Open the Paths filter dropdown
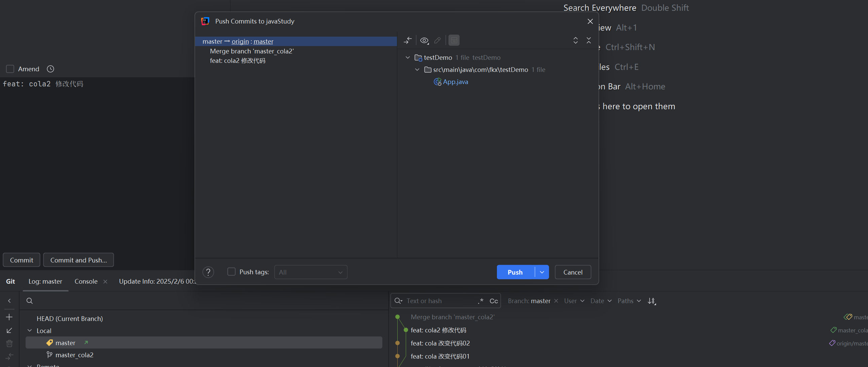 click(629, 301)
